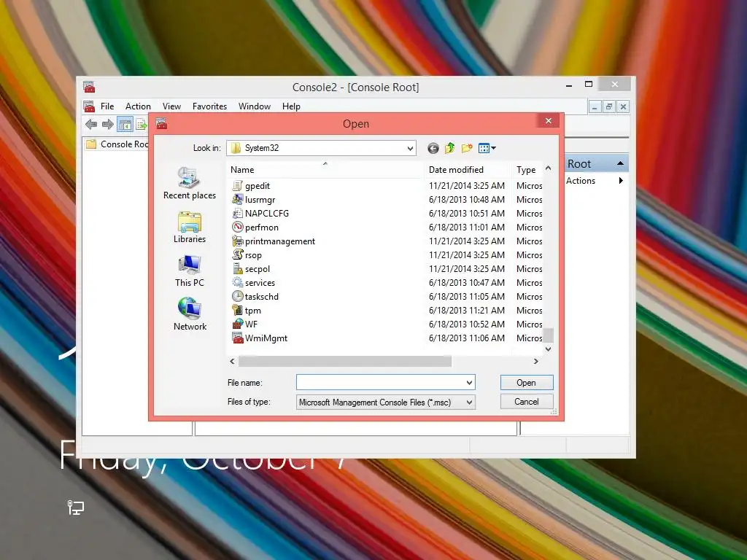Click the horizontal scrollbar thumb in file list

pyautogui.click(x=345, y=362)
